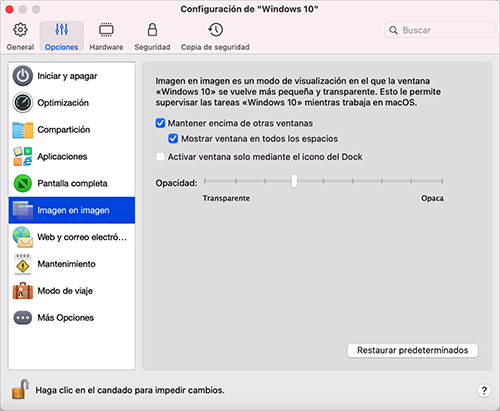Select Pantalla completa label in sidebar
The height and width of the screenshot is (411, 500).
(72, 183)
